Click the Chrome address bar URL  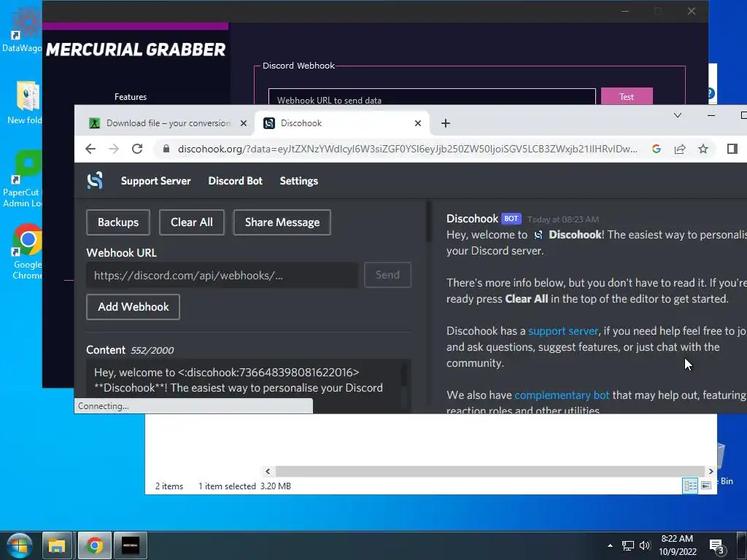point(407,149)
